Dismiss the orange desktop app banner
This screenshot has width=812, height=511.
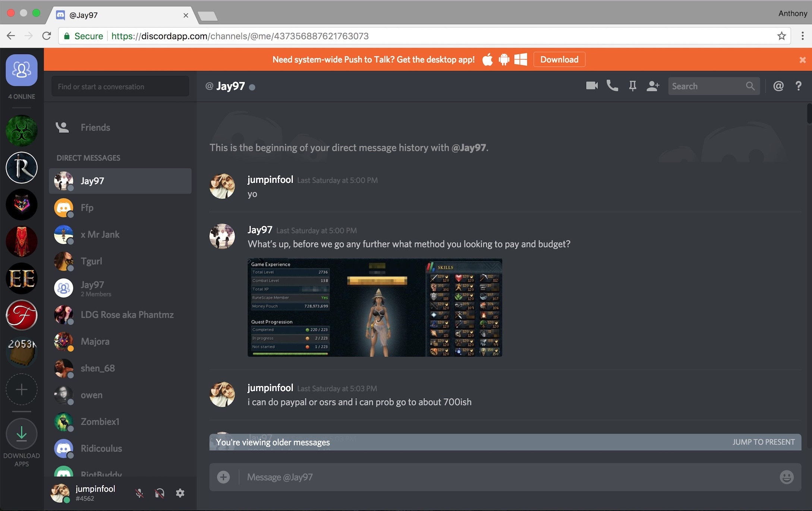[802, 60]
